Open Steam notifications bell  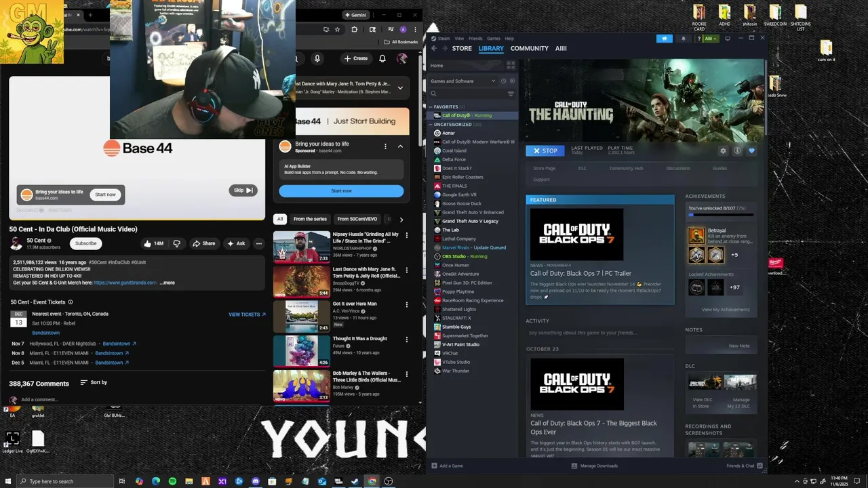[x=683, y=39]
